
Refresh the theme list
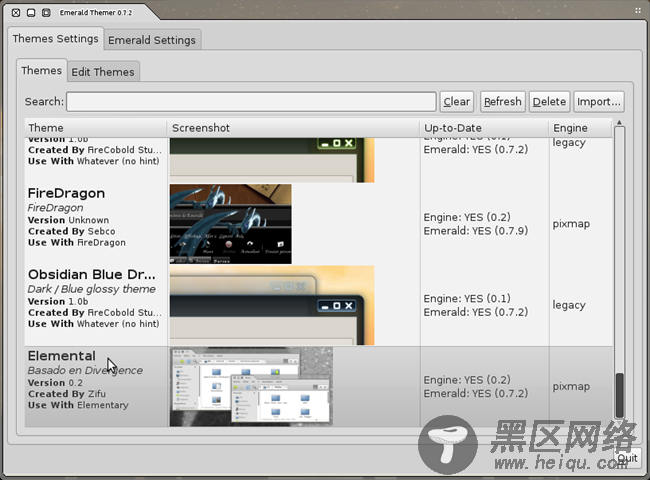click(503, 102)
